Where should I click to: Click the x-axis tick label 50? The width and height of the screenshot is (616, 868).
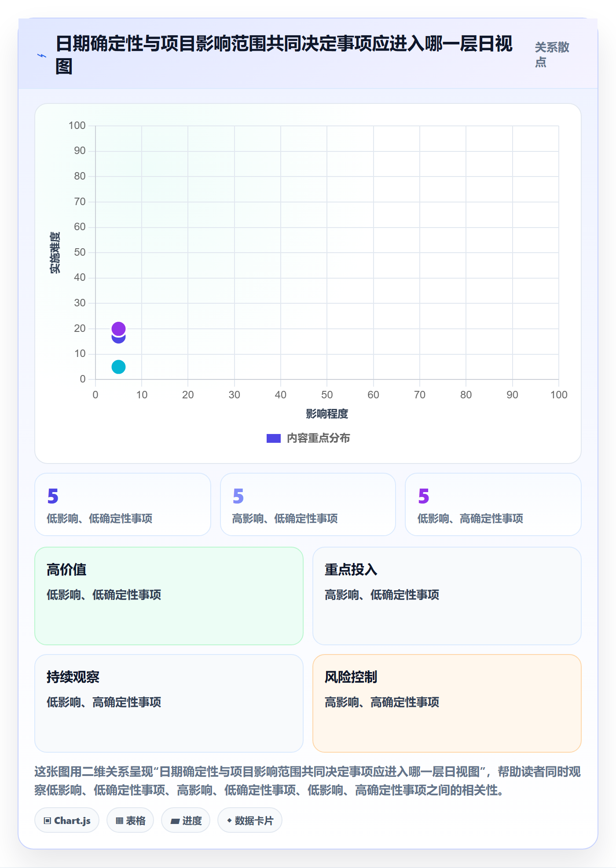(x=327, y=395)
